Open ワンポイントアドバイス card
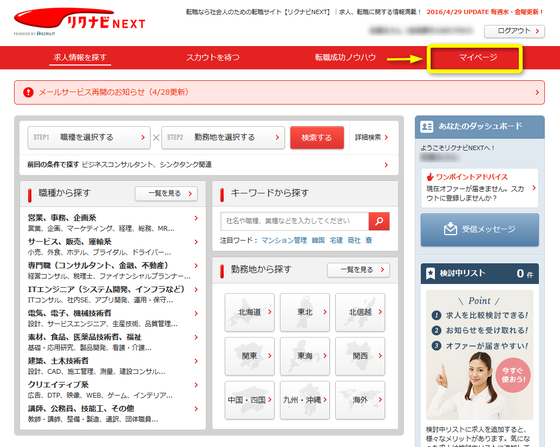 (480, 188)
